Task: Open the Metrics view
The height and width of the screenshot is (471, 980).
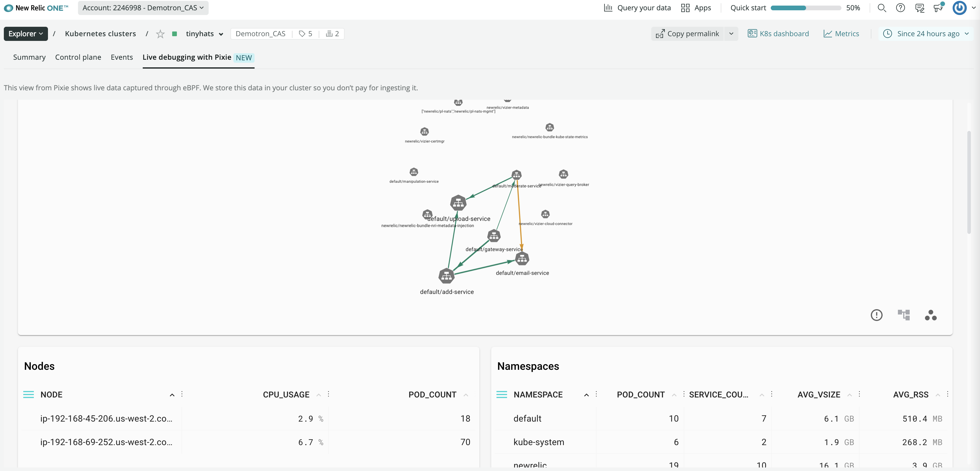Action: 841,34
